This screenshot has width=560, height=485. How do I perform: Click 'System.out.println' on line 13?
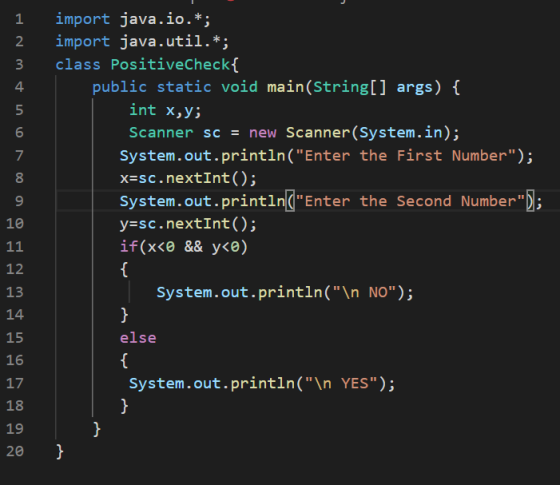pyautogui.click(x=239, y=292)
